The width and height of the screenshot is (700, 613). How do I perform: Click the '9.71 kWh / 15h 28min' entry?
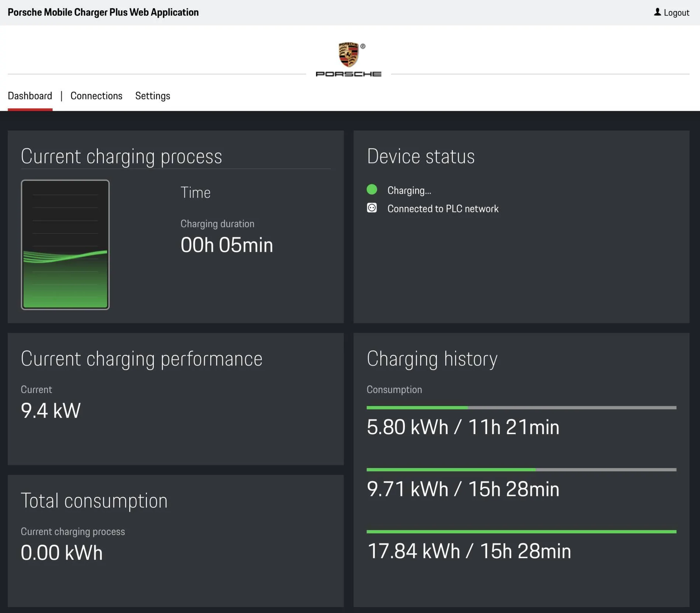point(463,489)
